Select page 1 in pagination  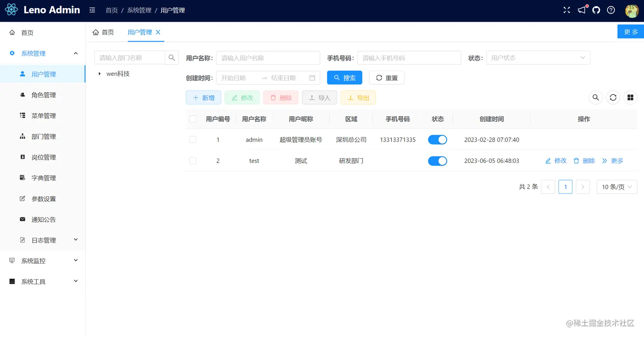[565, 187]
